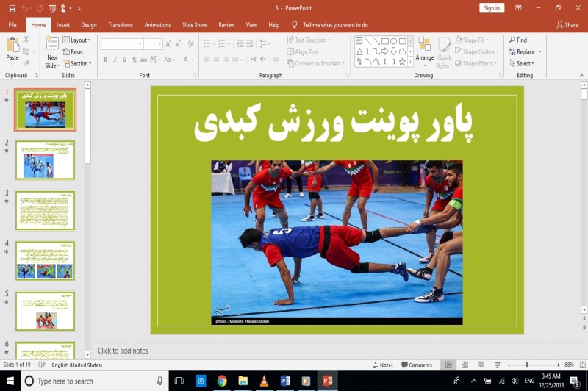Image resolution: width=588 pixels, height=391 pixels.
Task: Click the Reset slide icon
Action: click(73, 52)
